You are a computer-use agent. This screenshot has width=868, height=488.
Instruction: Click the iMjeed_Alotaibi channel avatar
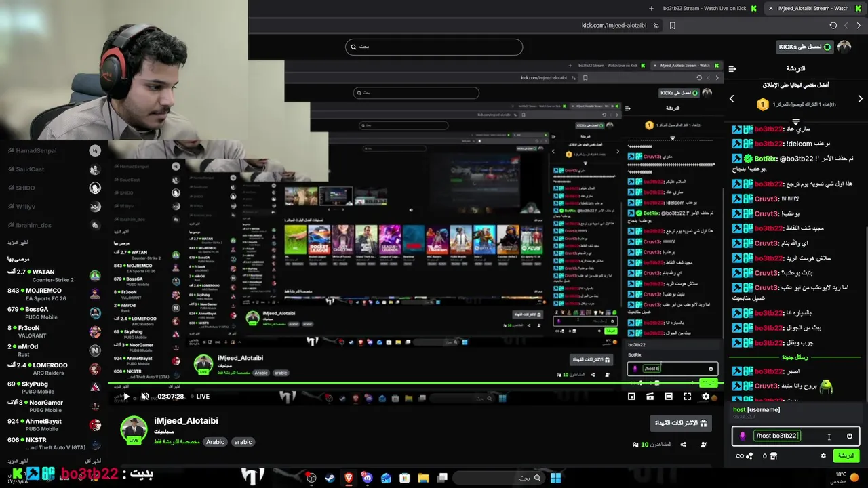pos(134,430)
